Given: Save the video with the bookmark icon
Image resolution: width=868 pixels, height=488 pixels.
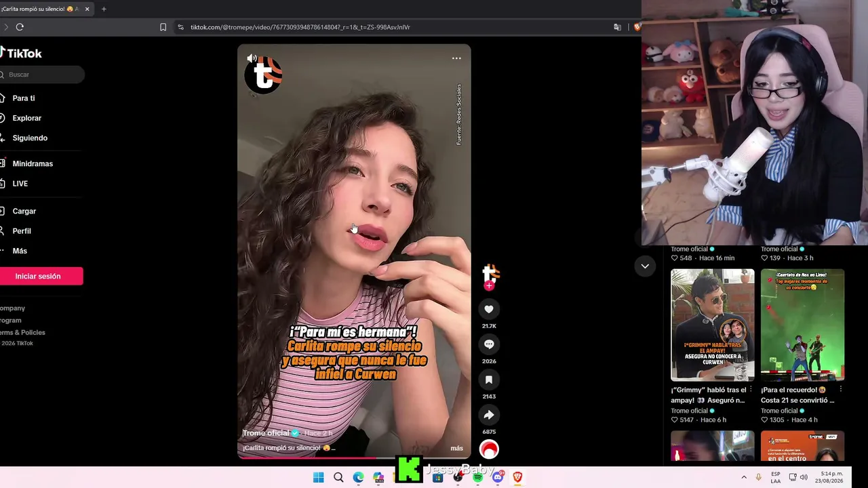Looking at the screenshot, I should tap(489, 380).
